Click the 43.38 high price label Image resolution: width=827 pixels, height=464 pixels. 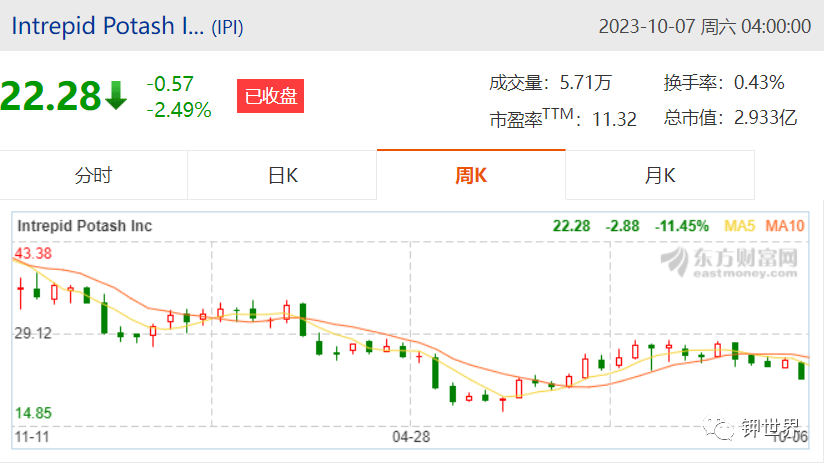pos(33,254)
